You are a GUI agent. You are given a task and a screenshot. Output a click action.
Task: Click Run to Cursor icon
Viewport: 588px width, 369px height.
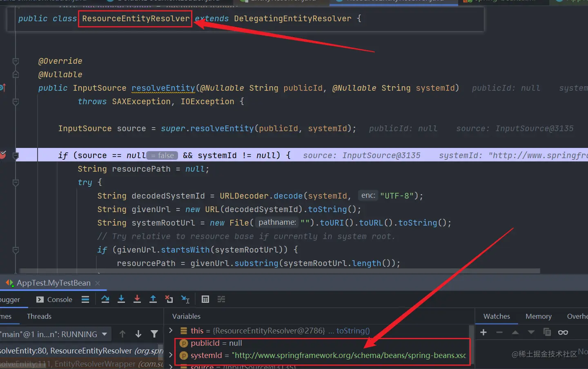[x=185, y=300]
